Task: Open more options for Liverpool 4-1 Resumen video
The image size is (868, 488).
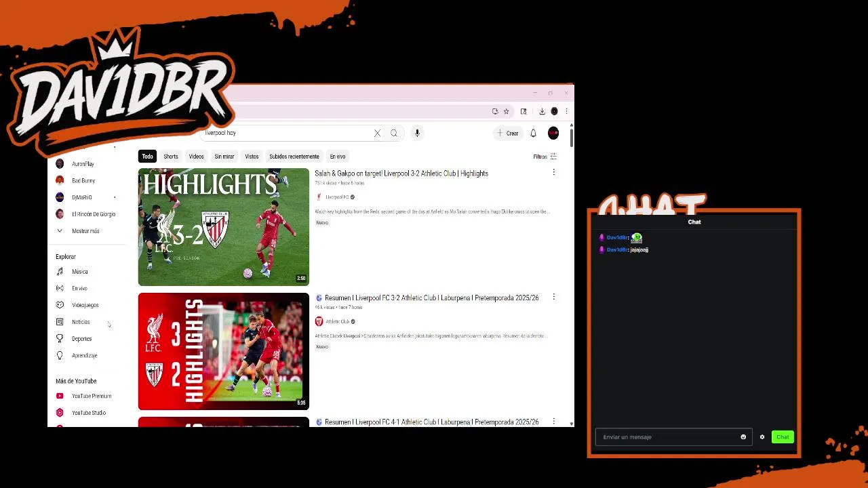Action: pyautogui.click(x=553, y=422)
